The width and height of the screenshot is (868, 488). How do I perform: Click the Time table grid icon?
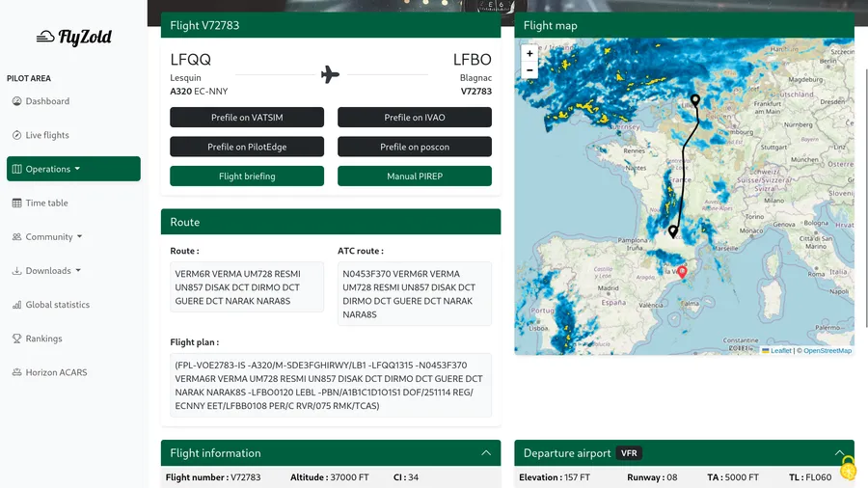pyautogui.click(x=17, y=203)
